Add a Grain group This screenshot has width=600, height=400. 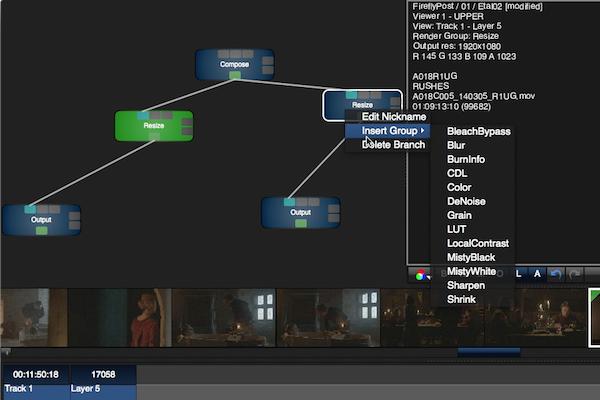[x=459, y=216]
